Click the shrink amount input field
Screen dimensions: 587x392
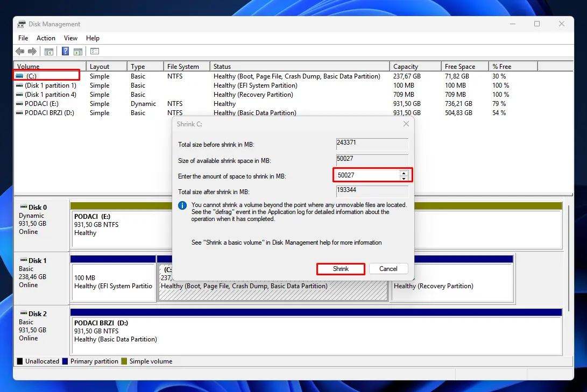(366, 175)
